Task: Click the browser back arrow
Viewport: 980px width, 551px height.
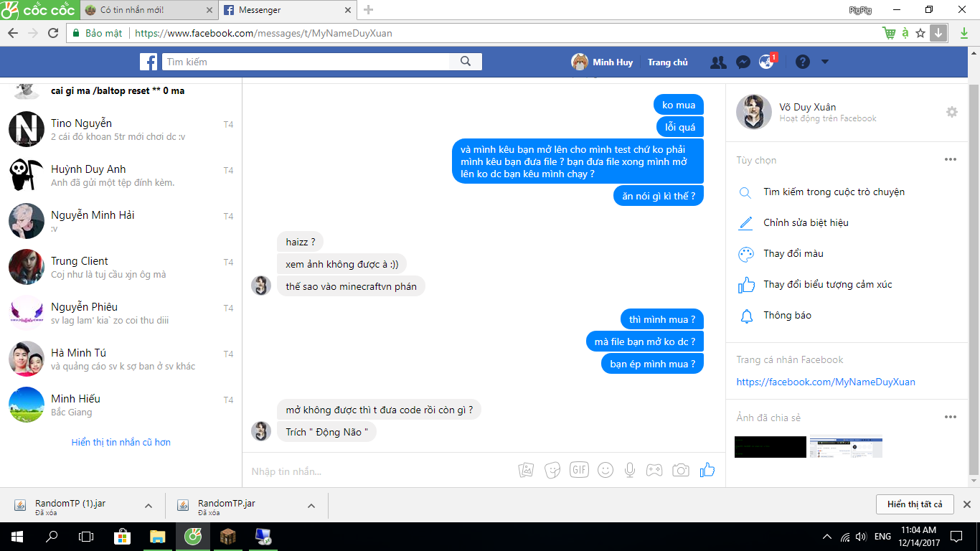Action: click(x=13, y=33)
